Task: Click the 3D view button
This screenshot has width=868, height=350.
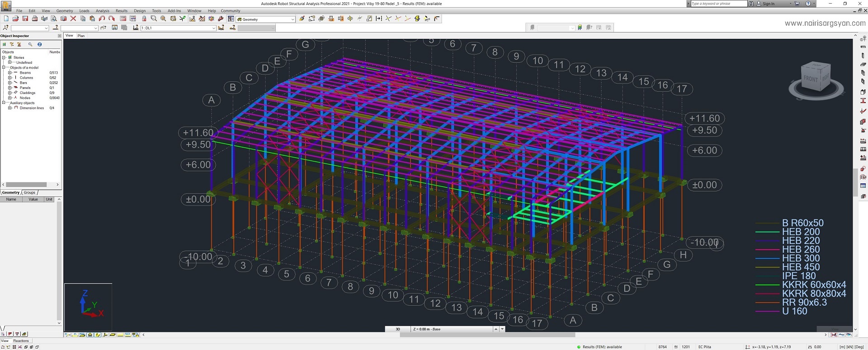Action: click(398, 329)
